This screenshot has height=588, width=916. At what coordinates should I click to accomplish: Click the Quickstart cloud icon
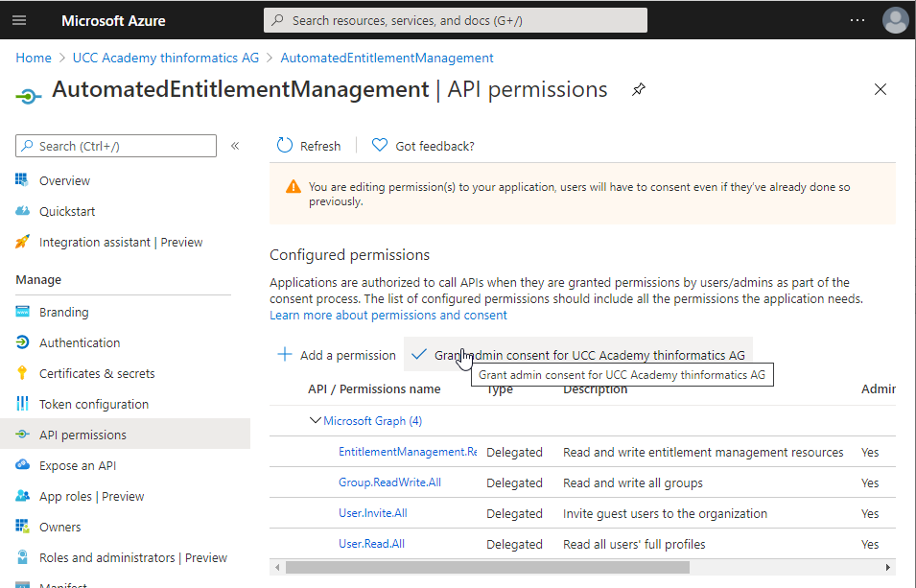tap(22, 211)
